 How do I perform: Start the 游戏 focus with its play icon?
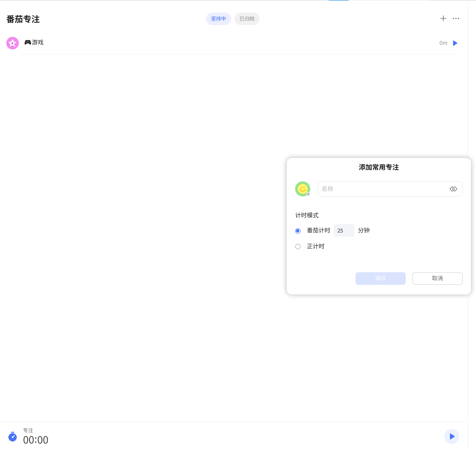click(455, 43)
